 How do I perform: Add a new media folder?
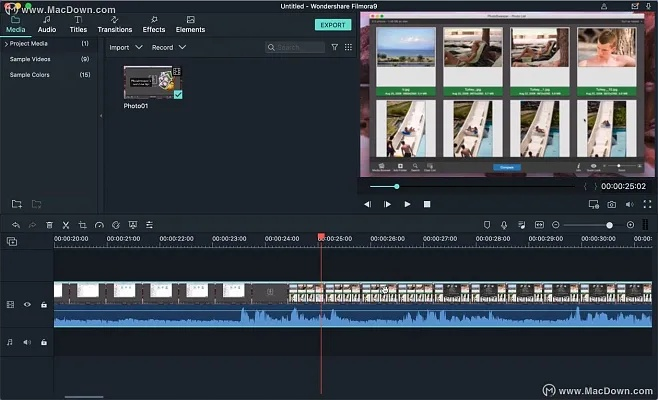tap(16, 204)
